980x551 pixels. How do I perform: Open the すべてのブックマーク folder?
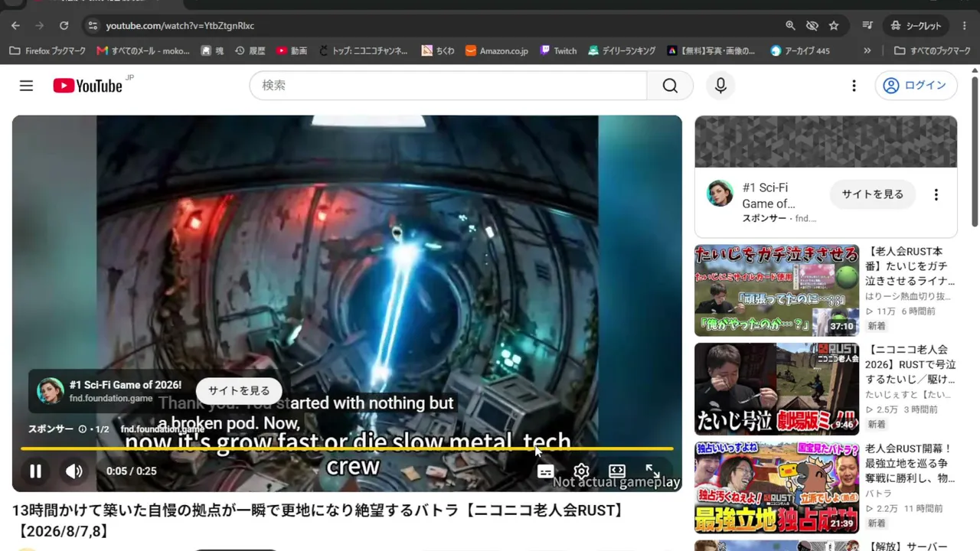[933, 51]
